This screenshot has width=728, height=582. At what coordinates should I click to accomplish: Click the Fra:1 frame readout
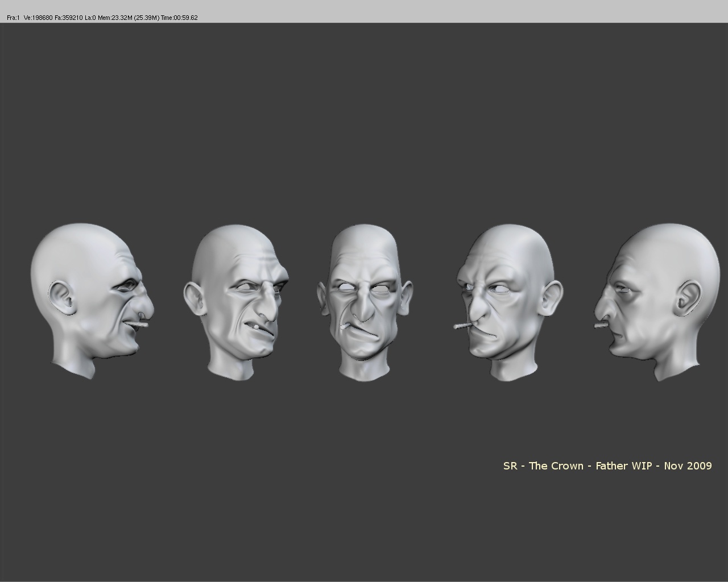point(13,18)
